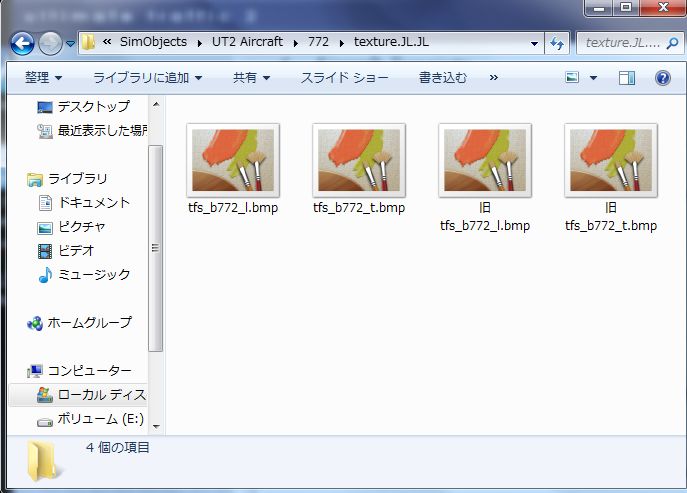Select 旧 tfs_b772_t.bmp thumbnail
The height and width of the screenshot is (493, 687).
[611, 160]
